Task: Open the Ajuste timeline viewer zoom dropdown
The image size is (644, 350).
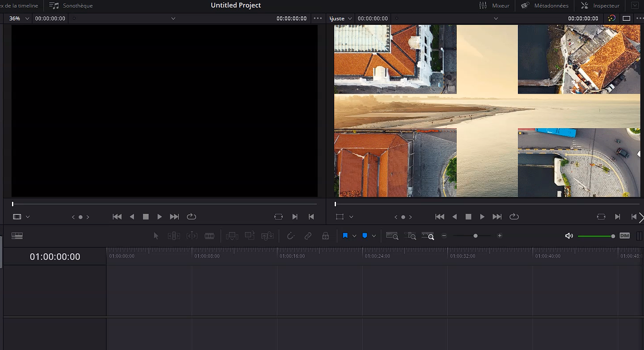Action: 341,18
